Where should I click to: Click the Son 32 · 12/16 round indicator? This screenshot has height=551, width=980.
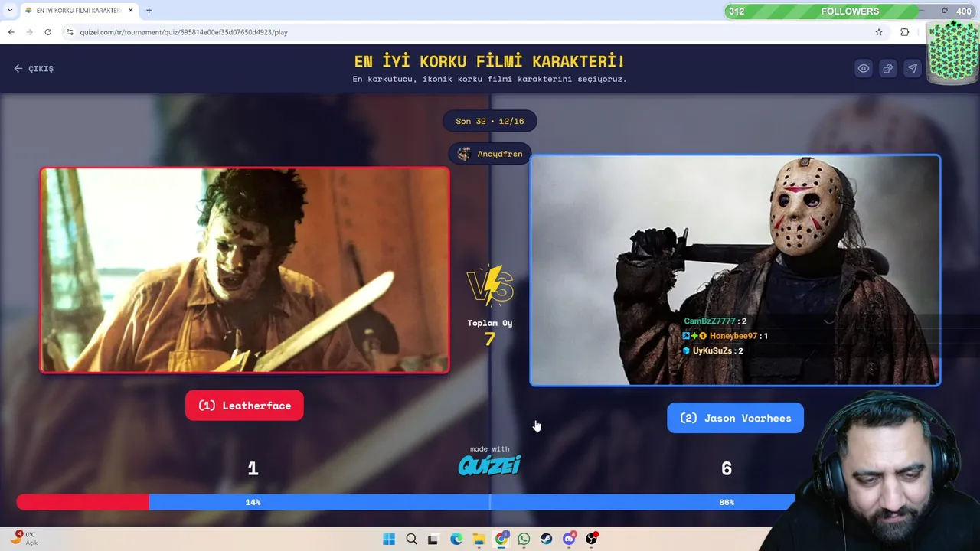coord(490,121)
